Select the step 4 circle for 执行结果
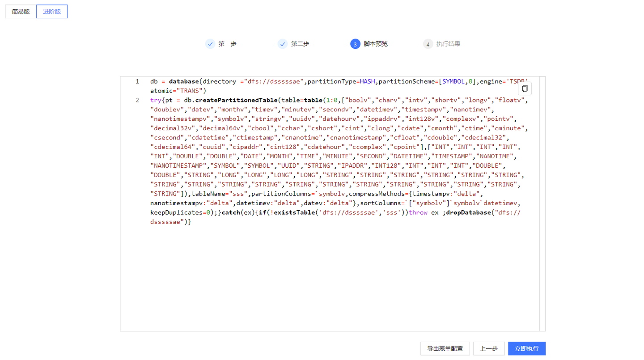Viewport: 644px width, 360px height. (x=428, y=44)
